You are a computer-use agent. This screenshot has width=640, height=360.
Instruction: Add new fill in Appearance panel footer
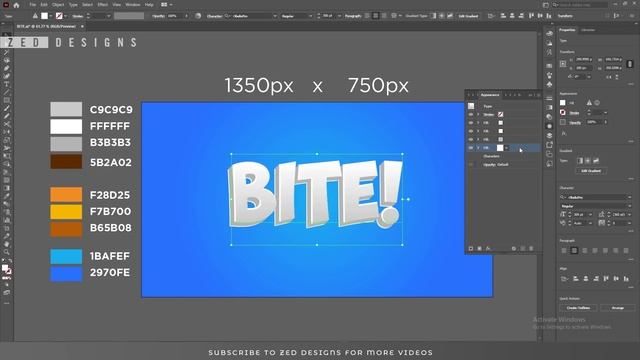(480, 249)
